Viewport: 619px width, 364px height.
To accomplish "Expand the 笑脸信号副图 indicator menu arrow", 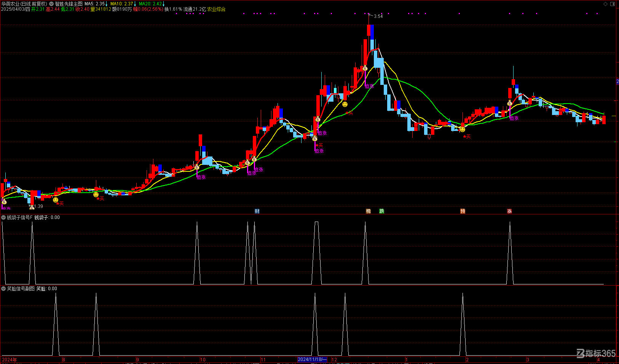I will pos(3,289).
